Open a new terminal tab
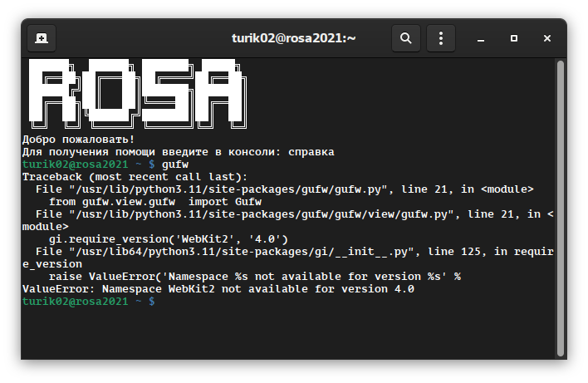The image size is (588, 383). click(42, 38)
